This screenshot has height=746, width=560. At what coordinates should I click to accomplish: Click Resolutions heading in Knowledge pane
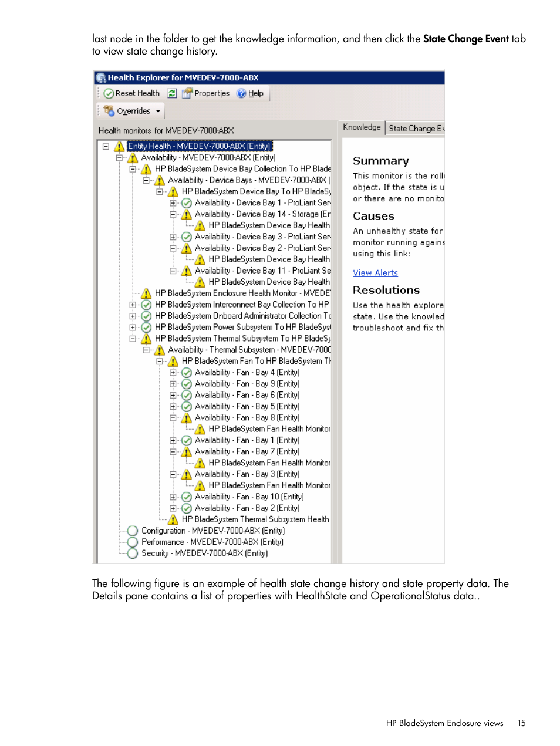pos(386,290)
